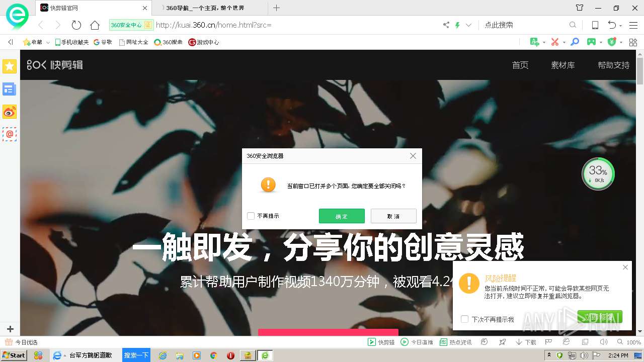Open the share icon in address bar
Screen dimensions: 644x362
point(446,25)
